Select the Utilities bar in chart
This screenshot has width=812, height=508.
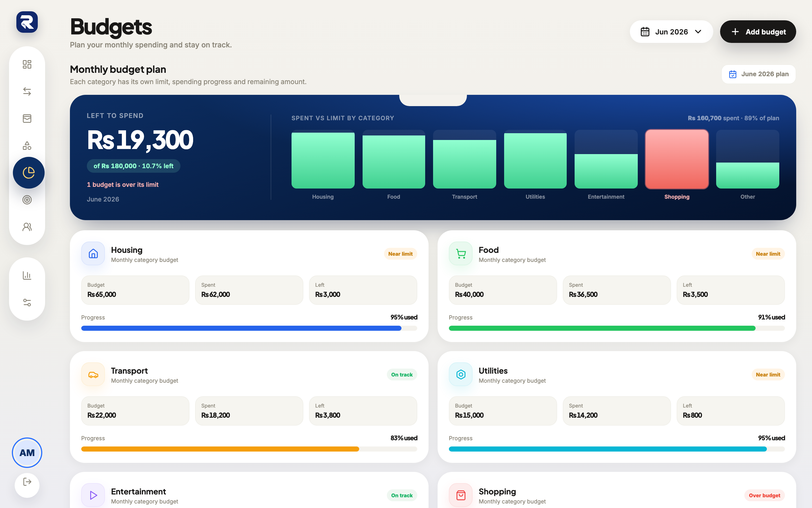click(535, 161)
